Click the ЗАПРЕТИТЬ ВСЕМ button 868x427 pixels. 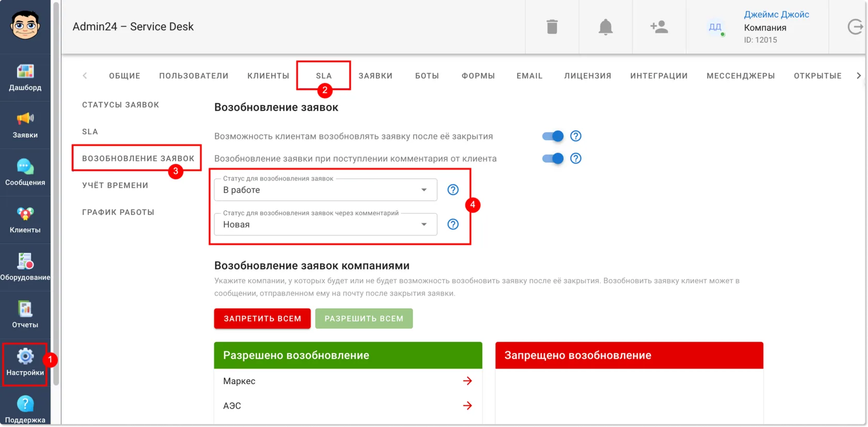click(x=262, y=318)
